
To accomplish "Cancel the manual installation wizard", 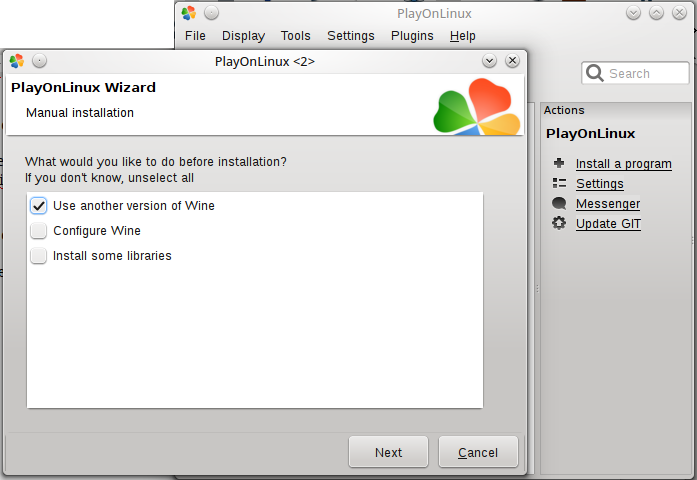I will [478, 452].
